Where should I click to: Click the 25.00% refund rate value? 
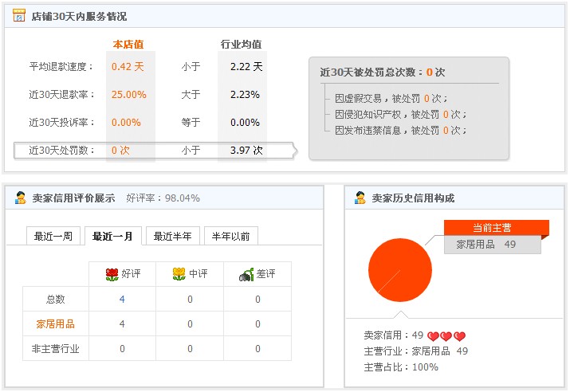click(x=128, y=95)
